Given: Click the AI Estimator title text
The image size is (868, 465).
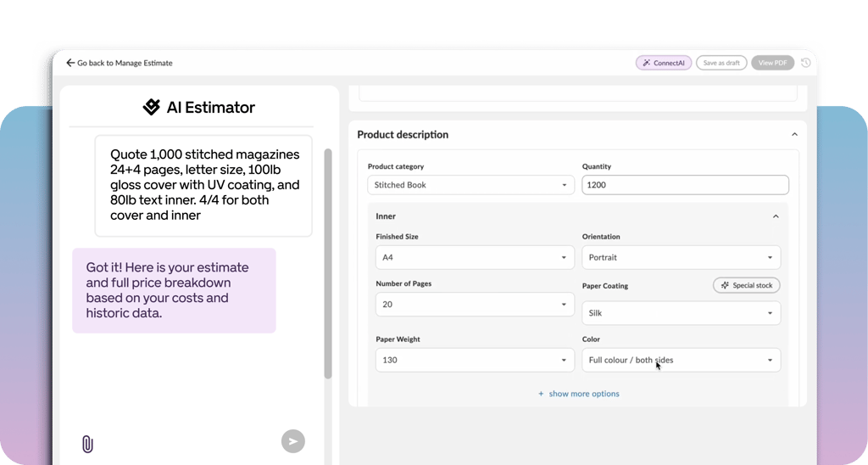Looking at the screenshot, I should tap(211, 108).
